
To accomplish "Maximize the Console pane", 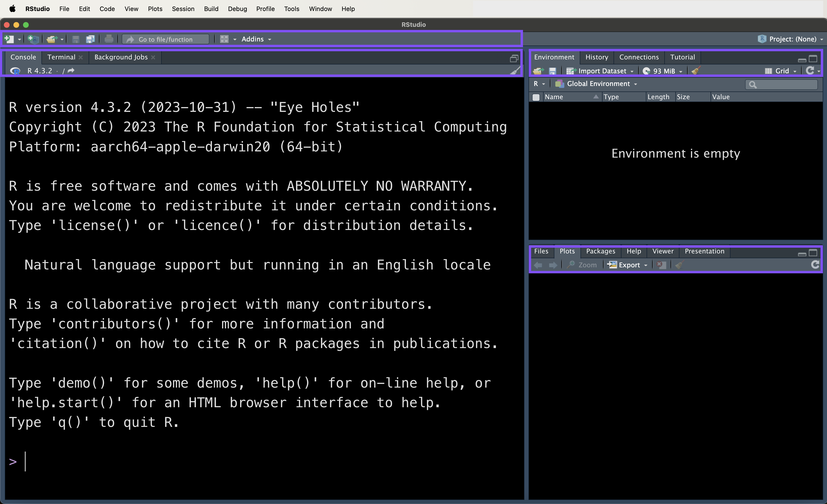I will click(514, 59).
